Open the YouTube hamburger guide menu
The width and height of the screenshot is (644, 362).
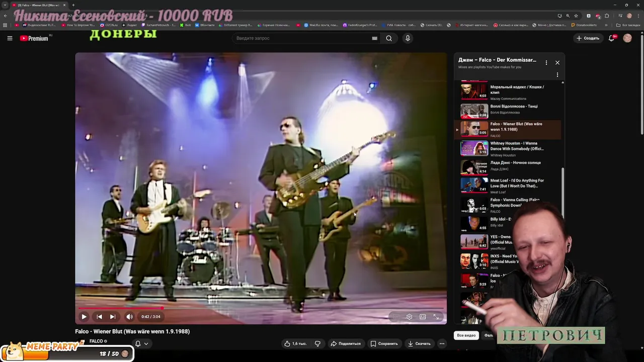click(10, 38)
